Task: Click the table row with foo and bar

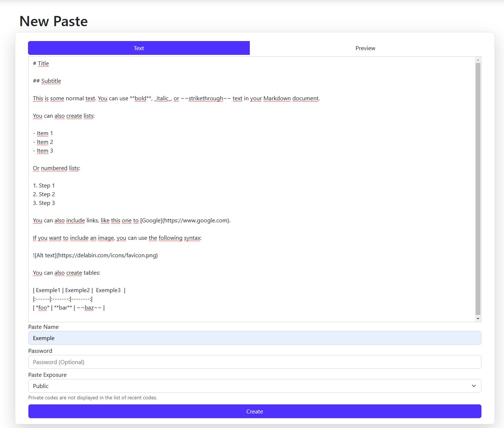Action: coord(68,307)
